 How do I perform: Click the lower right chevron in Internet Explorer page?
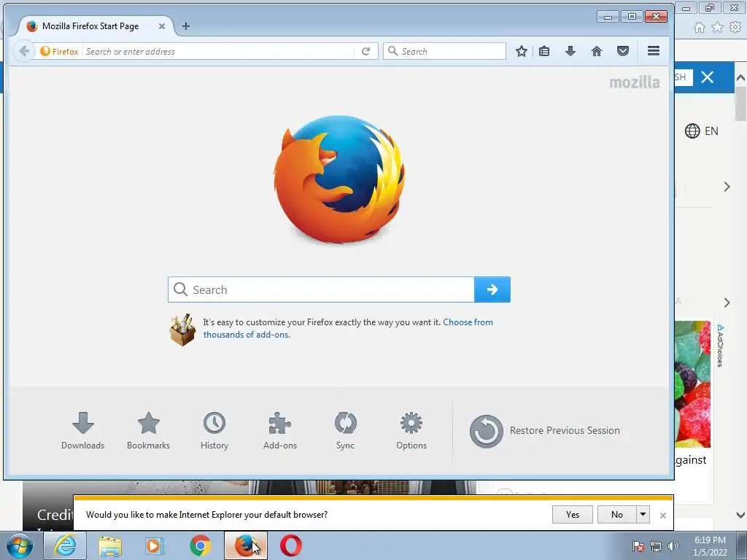point(727,303)
